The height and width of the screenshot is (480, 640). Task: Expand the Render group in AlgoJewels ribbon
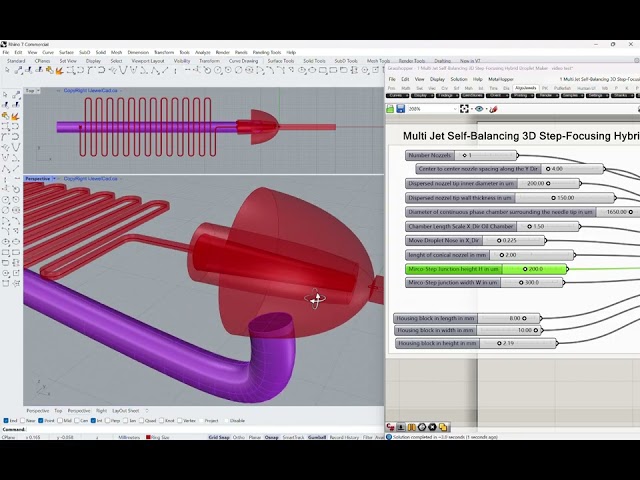[x=547, y=96]
